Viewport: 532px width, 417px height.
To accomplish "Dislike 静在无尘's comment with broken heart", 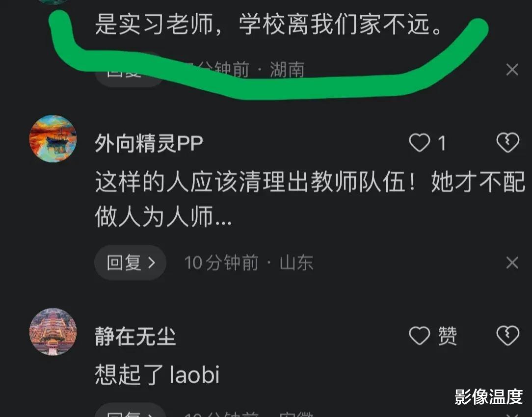I will tap(507, 336).
